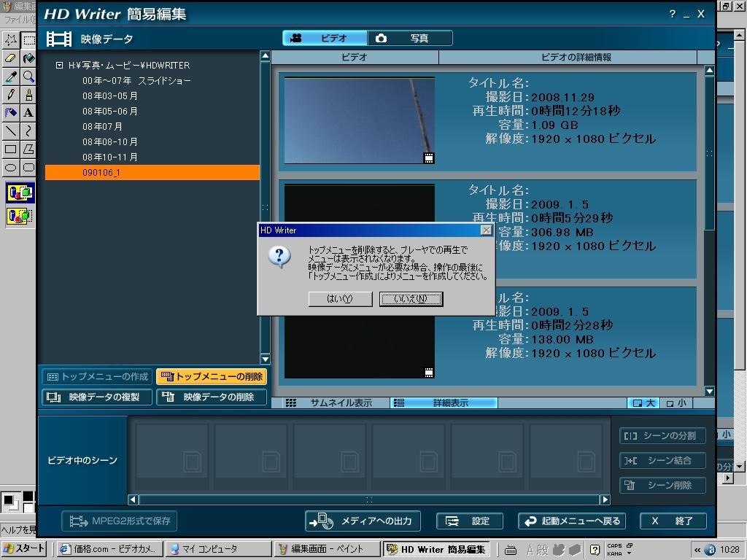
Task: Select the paint bucket fill tool in Paint
Action: (x=28, y=58)
